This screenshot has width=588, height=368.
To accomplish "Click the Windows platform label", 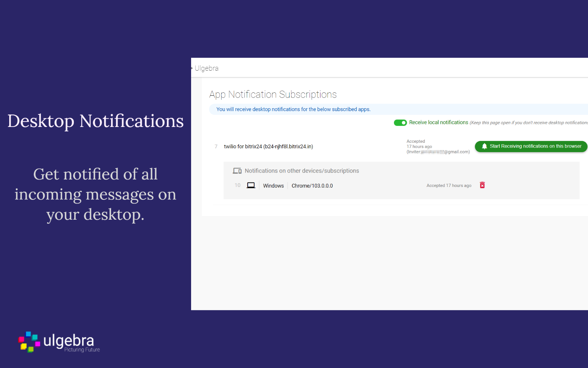I will click(x=273, y=186).
